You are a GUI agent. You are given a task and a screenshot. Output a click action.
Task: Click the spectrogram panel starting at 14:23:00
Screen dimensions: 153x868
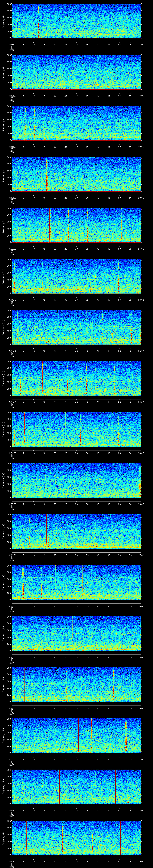coord(76,378)
